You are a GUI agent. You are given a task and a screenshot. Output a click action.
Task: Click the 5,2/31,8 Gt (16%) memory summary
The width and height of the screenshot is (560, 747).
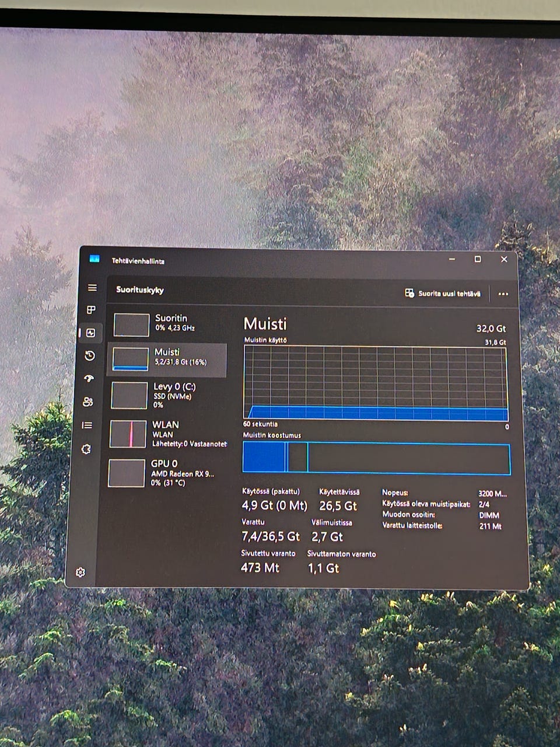tap(180, 362)
